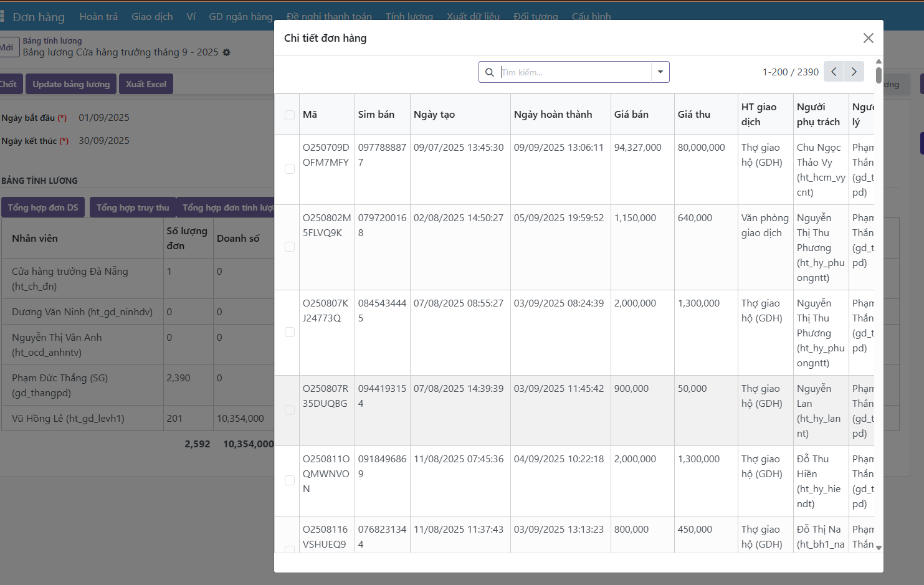Screen dimensions: 924x585
Task: Open the search options dropdown arrow
Action: (660, 72)
